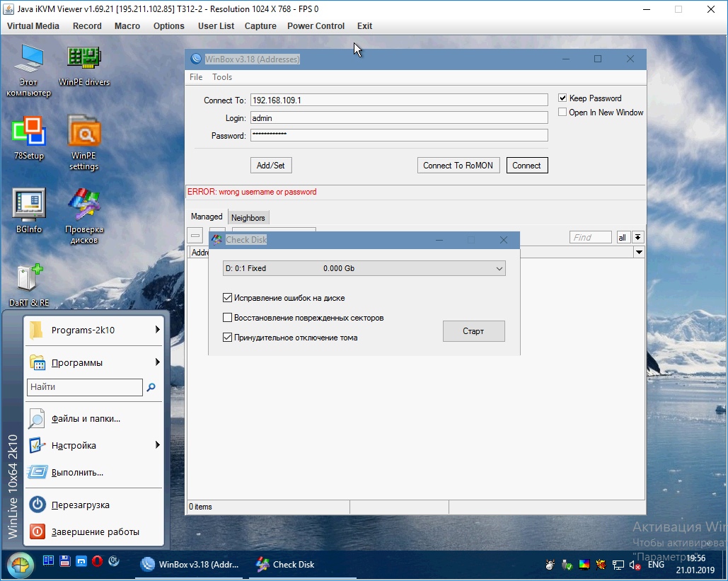The width and height of the screenshot is (728, 581).
Task: Open the Options menu in iKVM Viewer
Action: coord(169,26)
